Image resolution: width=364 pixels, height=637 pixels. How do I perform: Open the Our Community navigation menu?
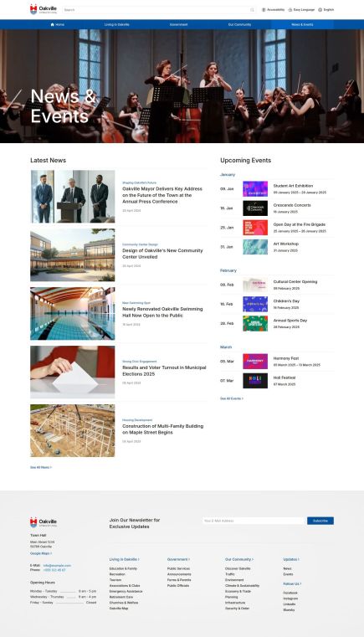pos(239,24)
